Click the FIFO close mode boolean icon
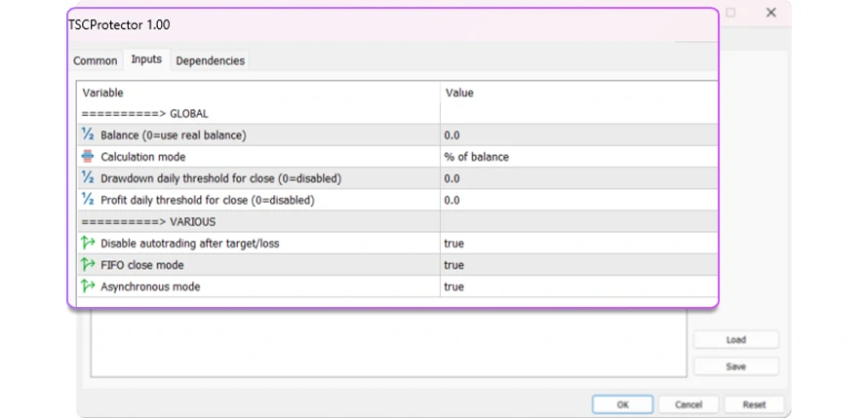The height and width of the screenshot is (419, 868). pos(88,264)
